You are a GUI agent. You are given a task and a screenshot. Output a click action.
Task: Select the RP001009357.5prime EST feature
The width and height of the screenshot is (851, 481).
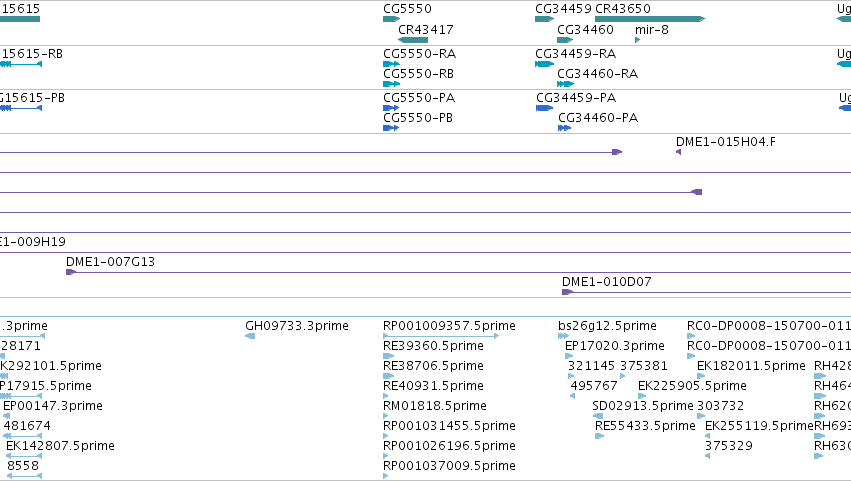(441, 336)
